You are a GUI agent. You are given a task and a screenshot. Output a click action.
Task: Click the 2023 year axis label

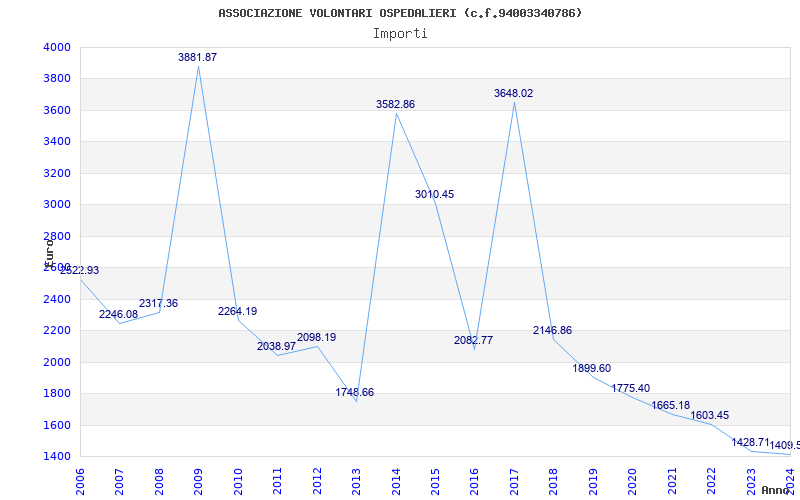[751, 482]
